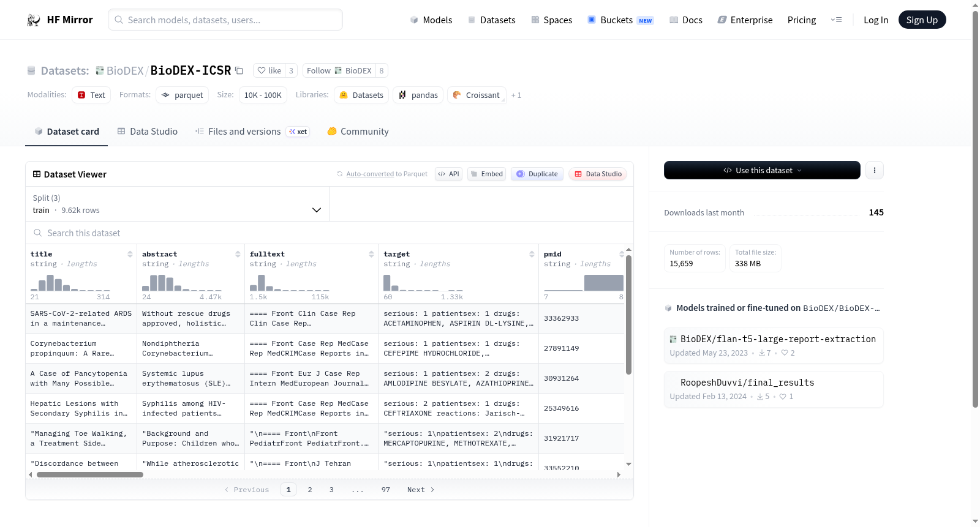Go to page 2 of the table
The height and width of the screenshot is (527, 980).
[x=310, y=490]
